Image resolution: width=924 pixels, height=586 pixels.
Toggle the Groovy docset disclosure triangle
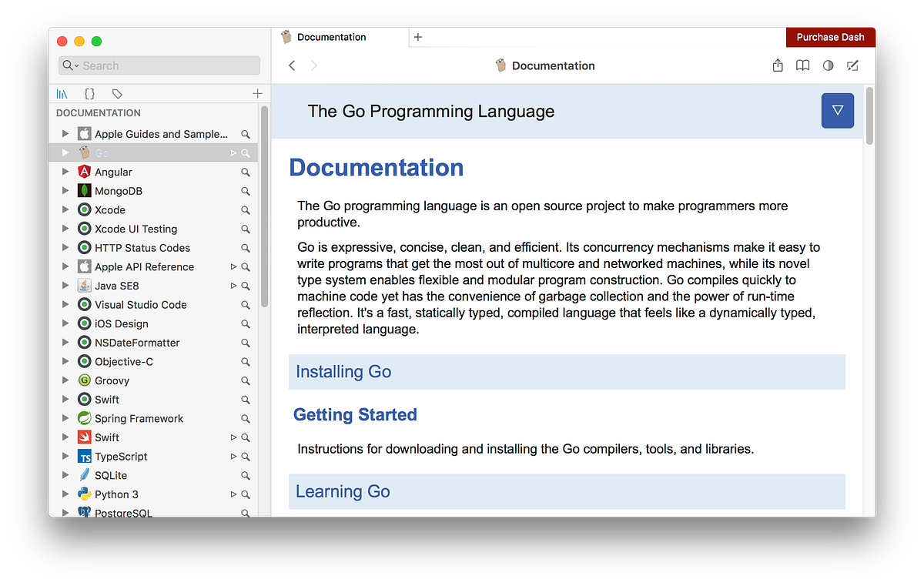point(65,380)
